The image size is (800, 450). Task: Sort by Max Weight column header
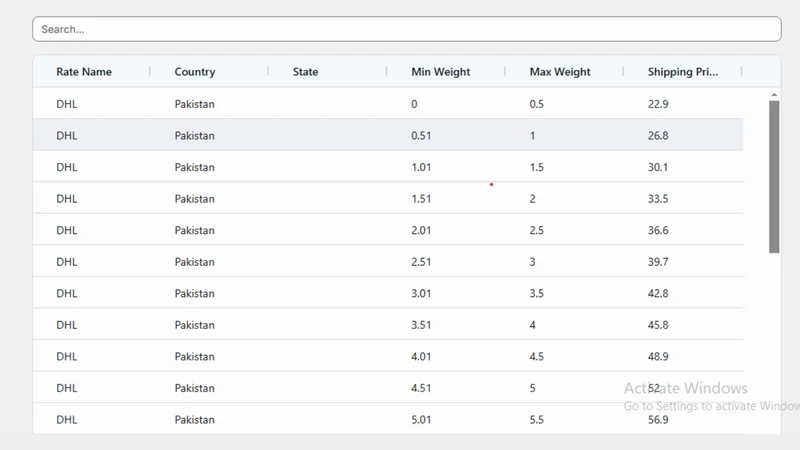click(x=560, y=72)
